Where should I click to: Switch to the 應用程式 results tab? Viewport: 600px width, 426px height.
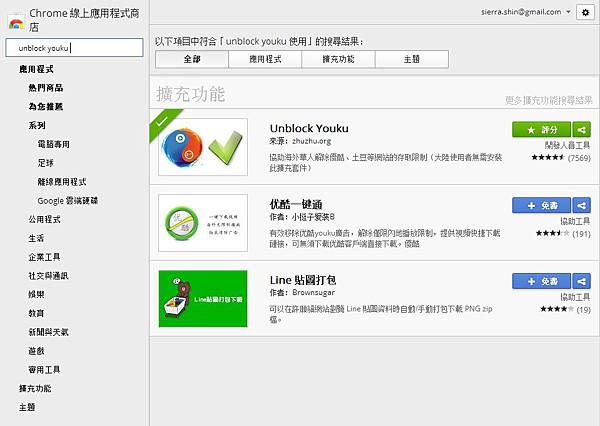[x=265, y=59]
